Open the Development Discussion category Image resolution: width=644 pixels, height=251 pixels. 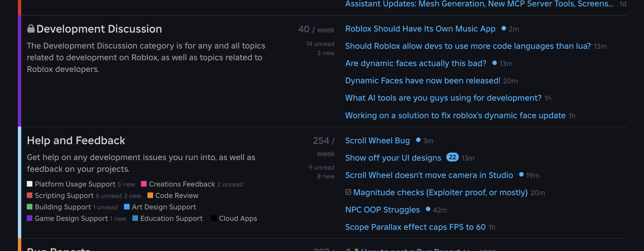point(99,29)
